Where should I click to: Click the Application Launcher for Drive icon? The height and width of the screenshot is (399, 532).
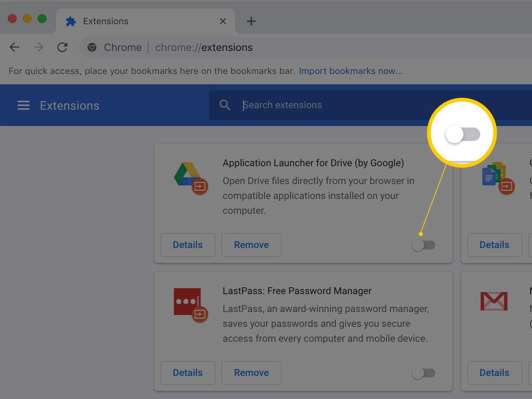[x=190, y=178]
